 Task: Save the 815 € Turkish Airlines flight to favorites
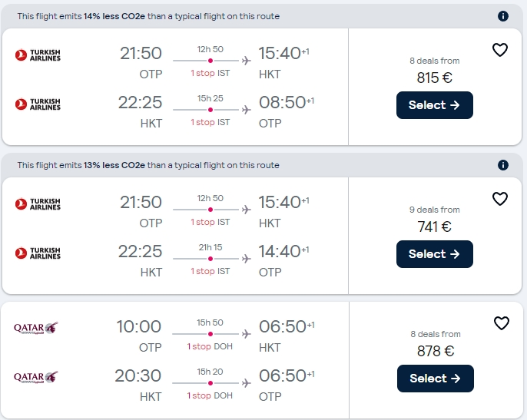pos(500,51)
